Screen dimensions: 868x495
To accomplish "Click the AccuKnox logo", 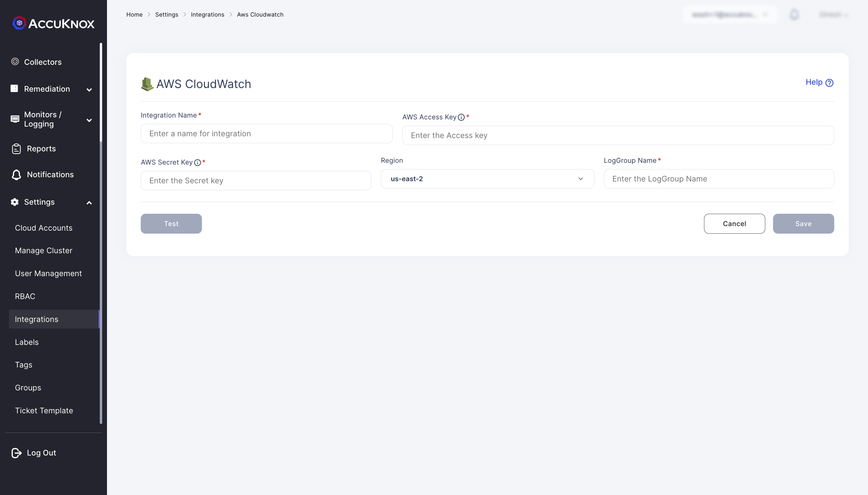I will coord(53,23).
